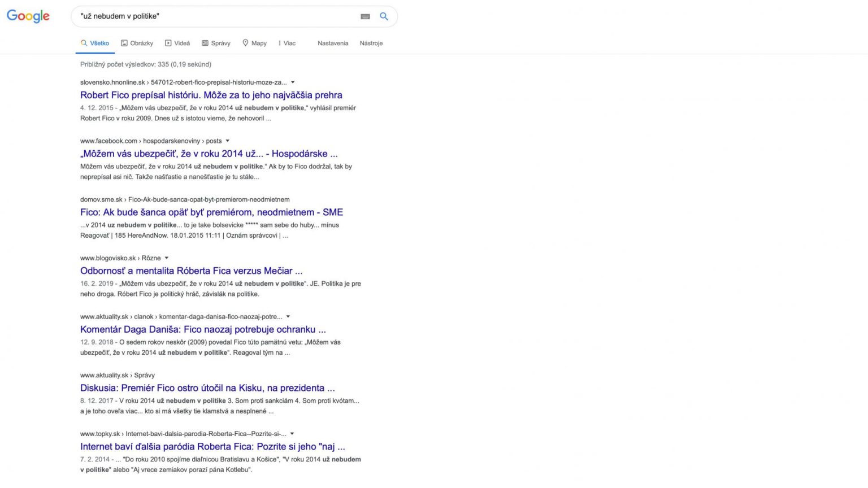The image size is (868, 488).
Task: Go to the Mapy tab
Action: tap(254, 43)
